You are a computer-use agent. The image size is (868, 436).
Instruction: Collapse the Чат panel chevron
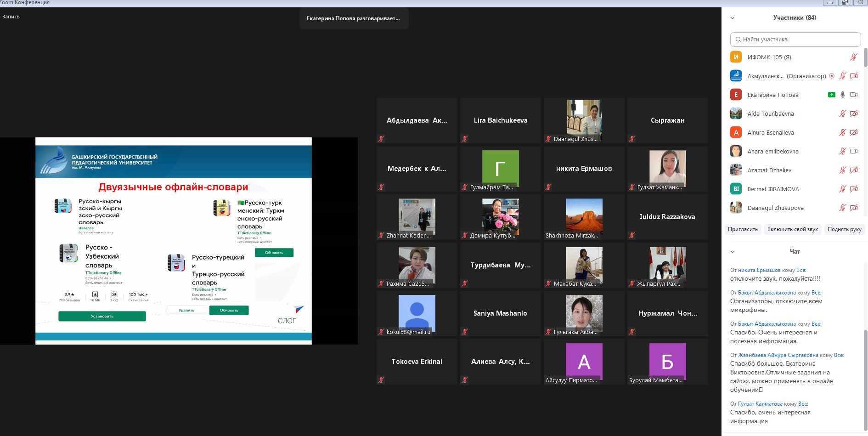[733, 252]
